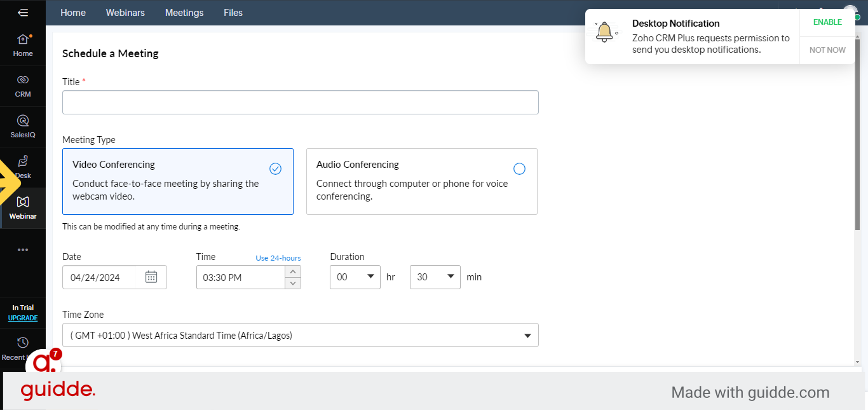Open the duration minutes dropdown
This screenshot has width=868, height=410.
pos(435,277)
